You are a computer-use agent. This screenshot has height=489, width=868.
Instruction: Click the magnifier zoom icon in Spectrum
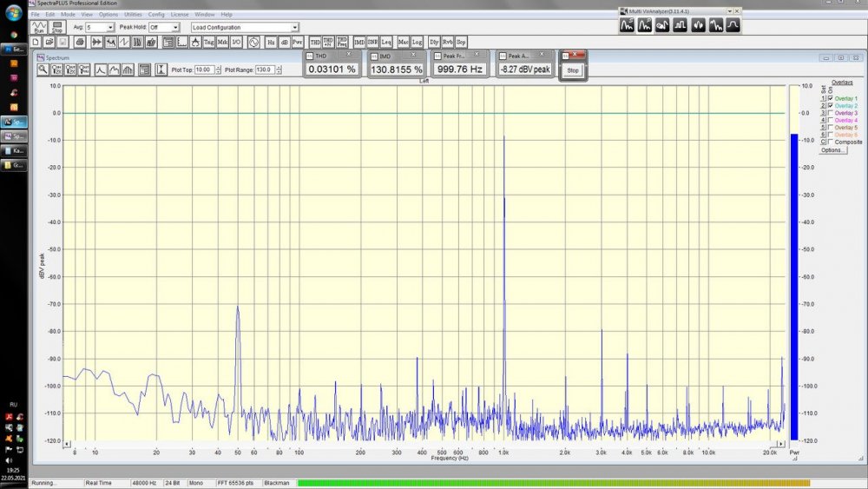pos(43,69)
